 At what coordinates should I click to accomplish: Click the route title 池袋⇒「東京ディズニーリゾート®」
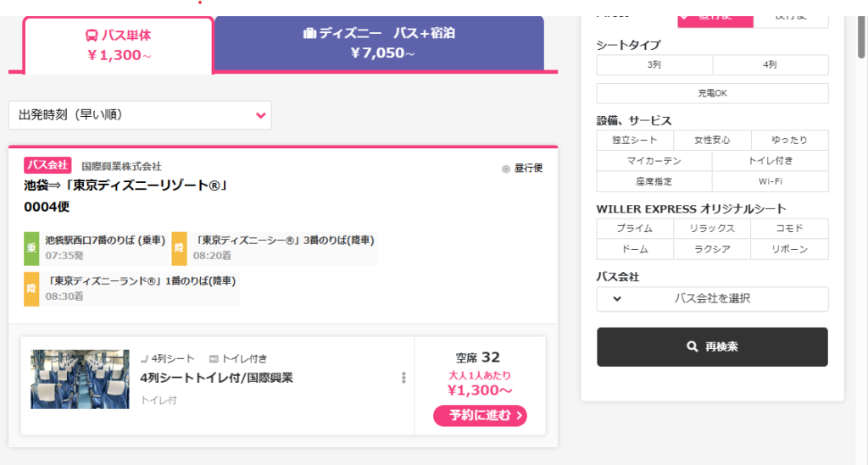click(x=125, y=185)
